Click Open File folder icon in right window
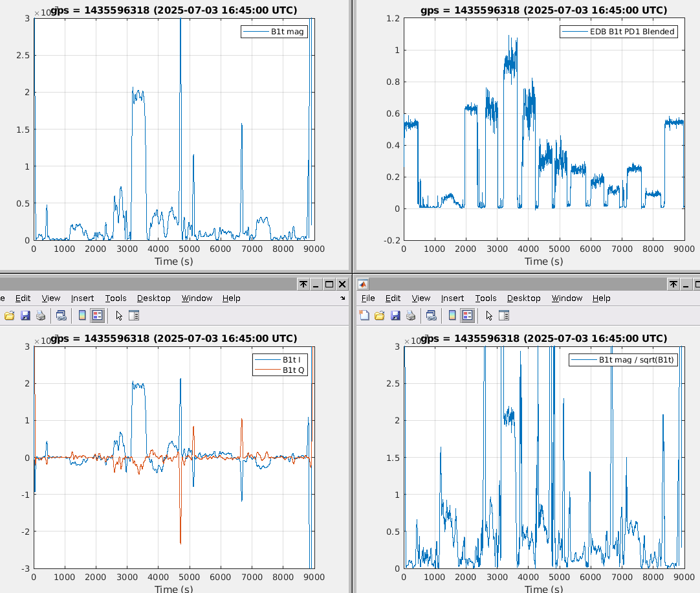This screenshot has width=700, height=593. [379, 315]
